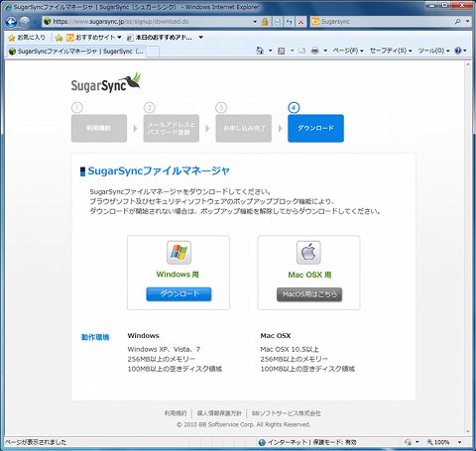Open the おすすめサイト suggested sites link
Viewport: 476px width, 451px height.
[x=94, y=38]
